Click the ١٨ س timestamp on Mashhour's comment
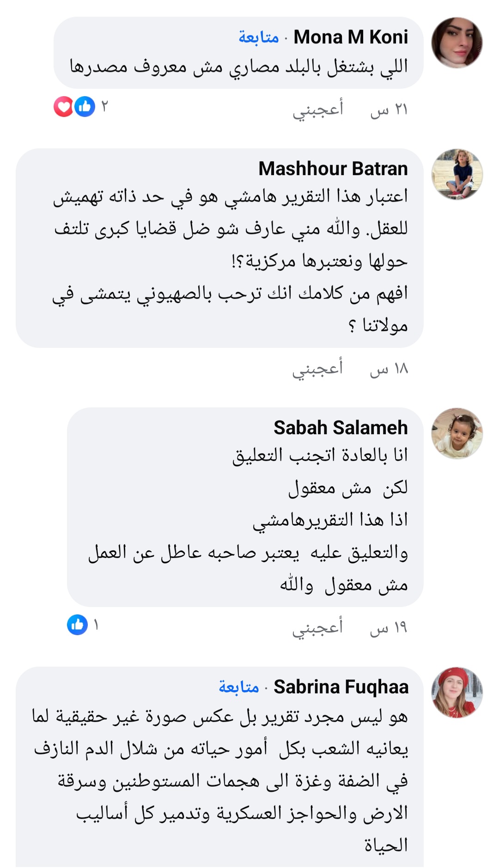Image resolution: width=499 pixels, height=868 pixels. pyautogui.click(x=389, y=369)
